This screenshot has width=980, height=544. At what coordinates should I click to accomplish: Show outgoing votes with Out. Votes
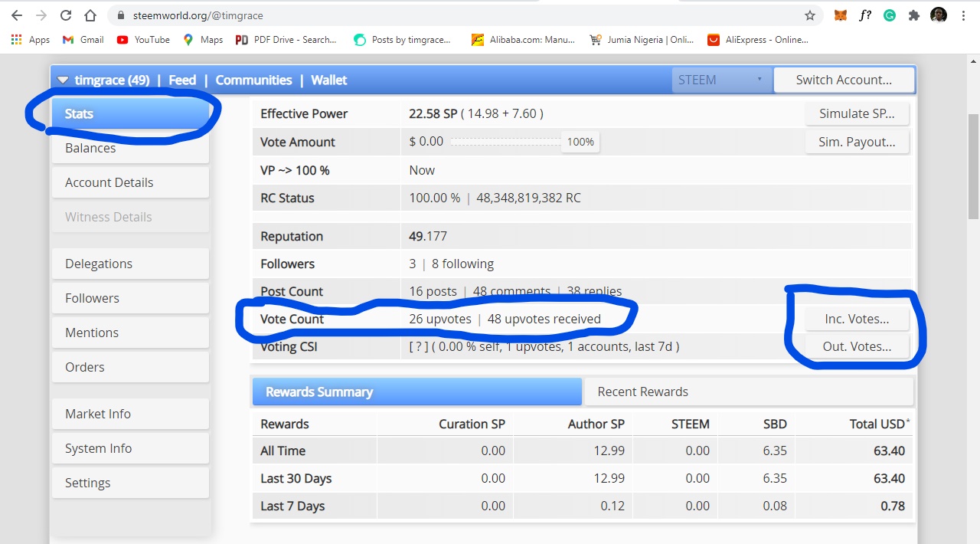(857, 346)
